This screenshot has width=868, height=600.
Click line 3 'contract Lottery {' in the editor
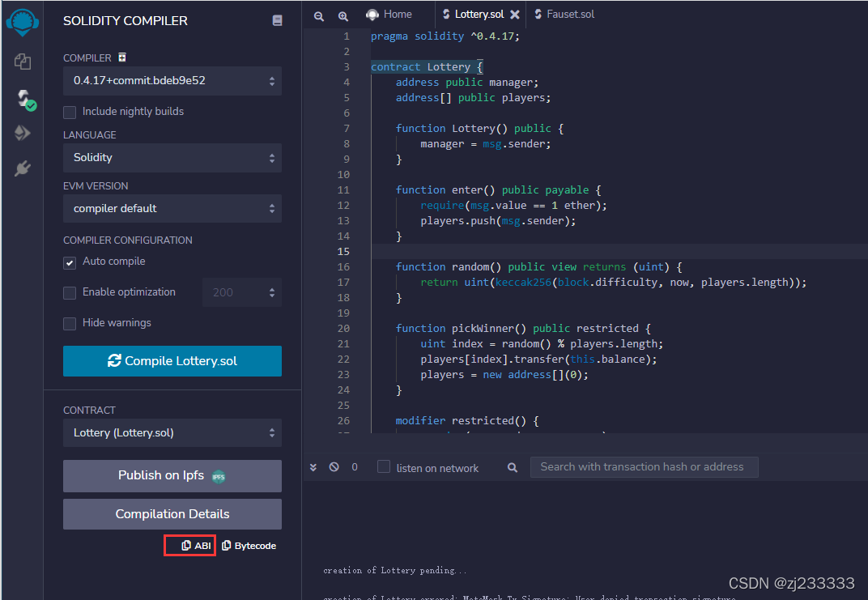coord(427,67)
